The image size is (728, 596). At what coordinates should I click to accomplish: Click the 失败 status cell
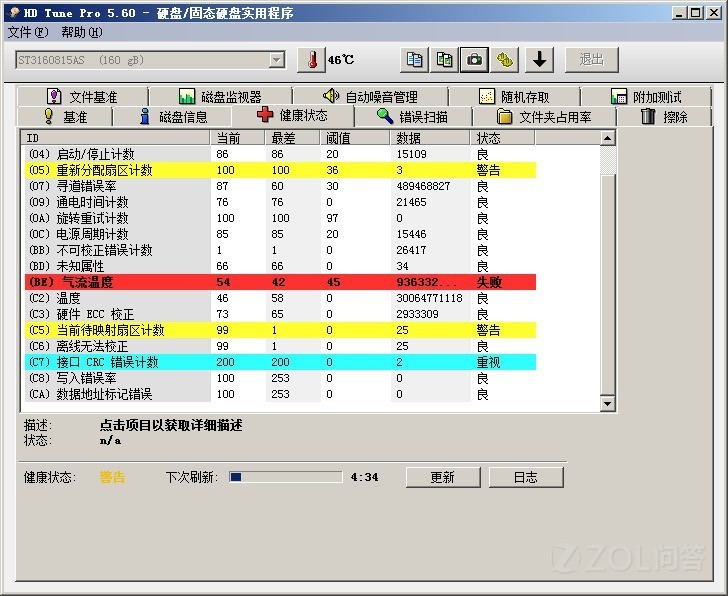(x=489, y=282)
